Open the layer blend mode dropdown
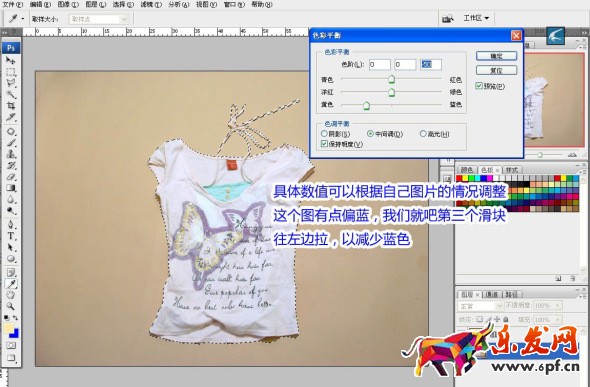 [x=480, y=306]
